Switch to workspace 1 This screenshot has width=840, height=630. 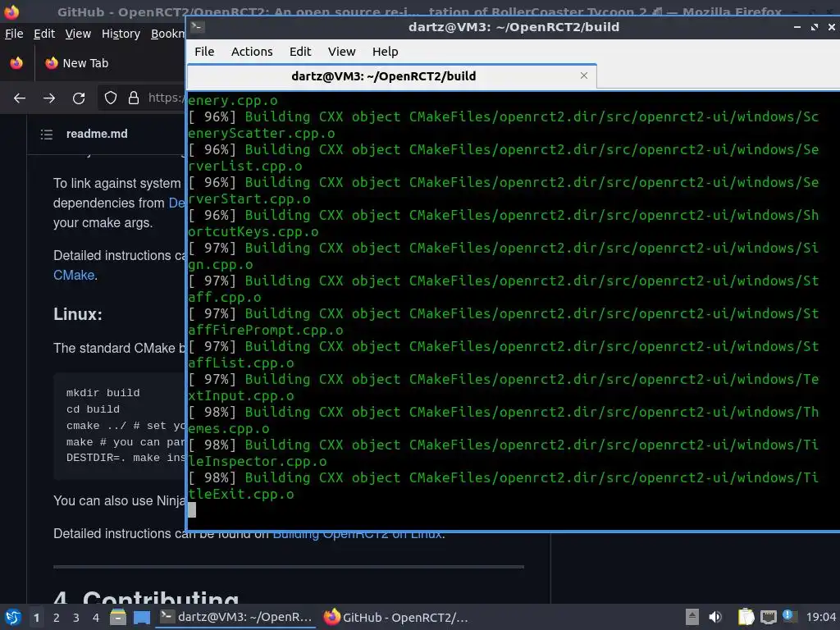[36, 618]
